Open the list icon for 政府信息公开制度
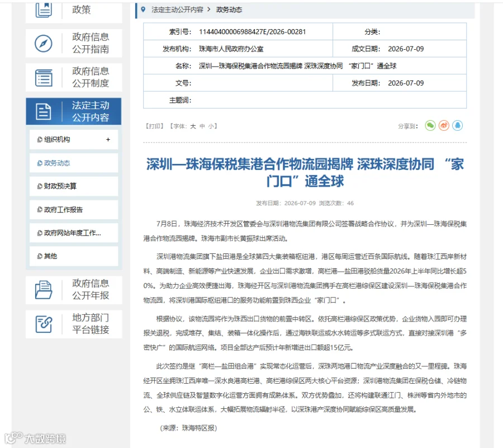 coord(43,77)
